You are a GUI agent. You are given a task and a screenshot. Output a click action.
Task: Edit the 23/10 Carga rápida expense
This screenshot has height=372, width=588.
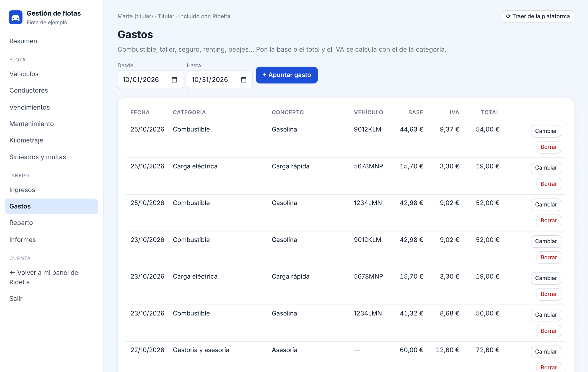tap(546, 278)
